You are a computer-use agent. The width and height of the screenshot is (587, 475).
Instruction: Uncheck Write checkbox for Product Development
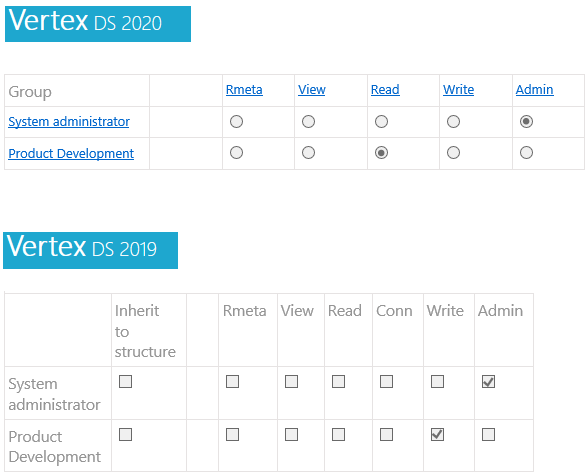point(437,435)
